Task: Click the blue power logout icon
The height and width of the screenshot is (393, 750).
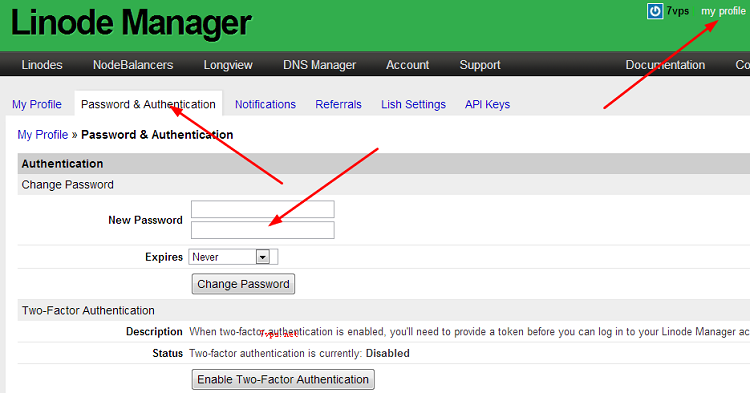Action: (x=655, y=11)
